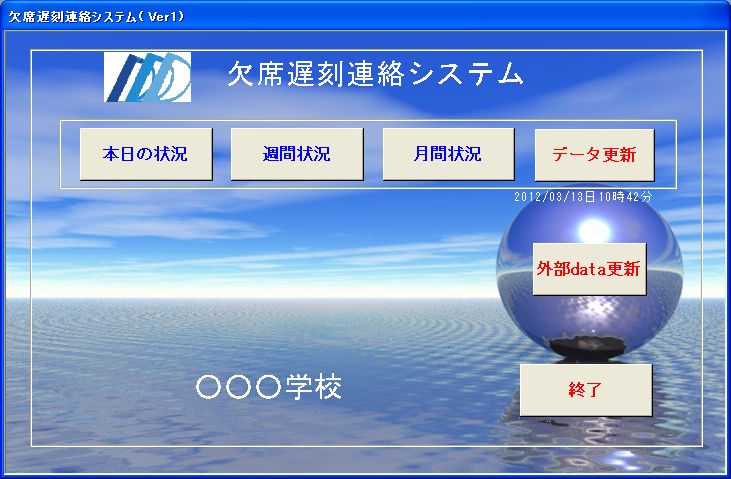Click the first ○ placeholder in school name
Viewport: 731px width, 479px height.
[x=209, y=389]
